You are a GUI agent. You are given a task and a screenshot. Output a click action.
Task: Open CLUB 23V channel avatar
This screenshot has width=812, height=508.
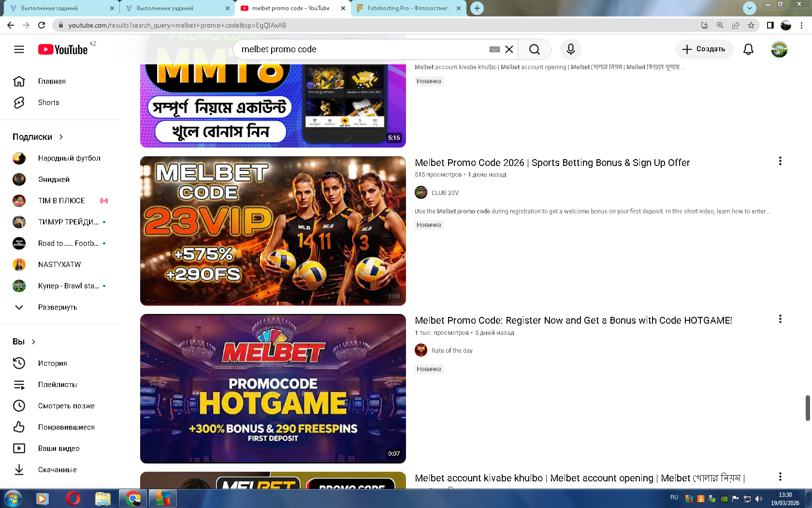click(x=421, y=193)
